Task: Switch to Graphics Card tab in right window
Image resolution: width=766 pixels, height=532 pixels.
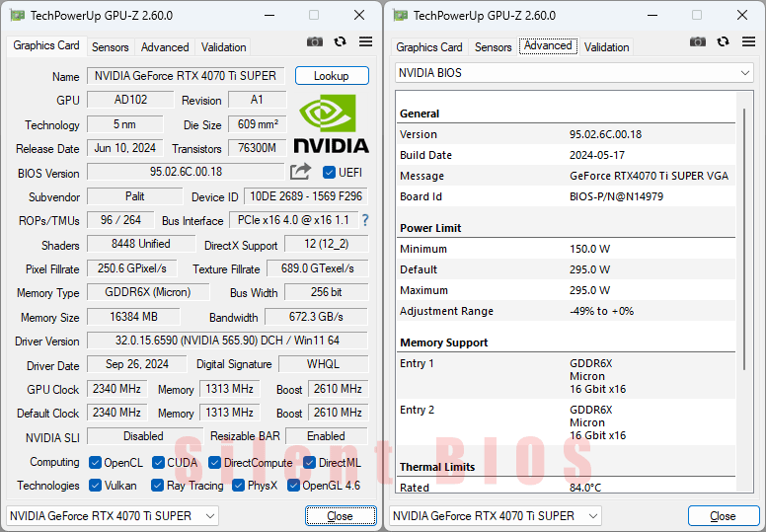Action: pos(429,47)
